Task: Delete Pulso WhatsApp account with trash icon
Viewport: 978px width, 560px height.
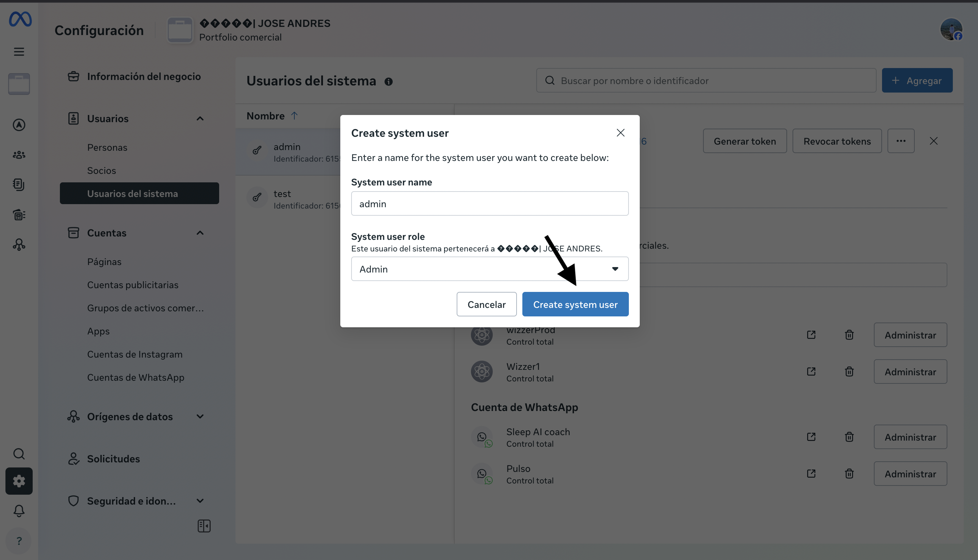Action: tap(849, 474)
